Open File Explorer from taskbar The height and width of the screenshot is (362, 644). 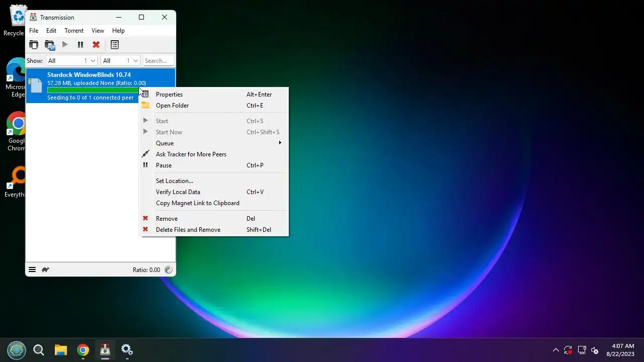point(61,350)
